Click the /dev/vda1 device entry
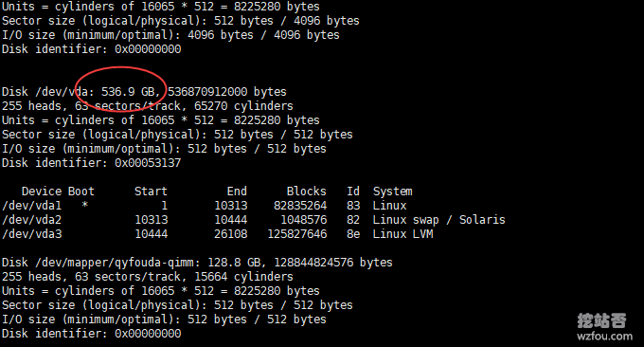Image resolution: width=644 pixels, height=347 pixels. click(31, 206)
